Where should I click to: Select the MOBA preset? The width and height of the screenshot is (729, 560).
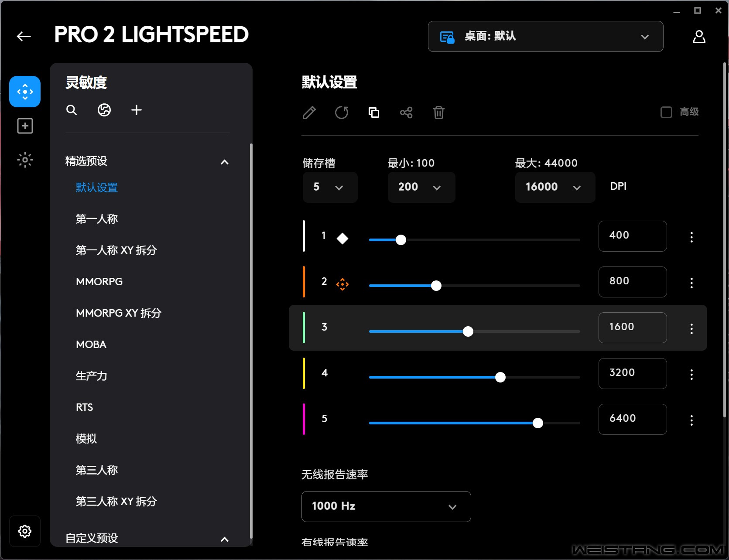[91, 345]
